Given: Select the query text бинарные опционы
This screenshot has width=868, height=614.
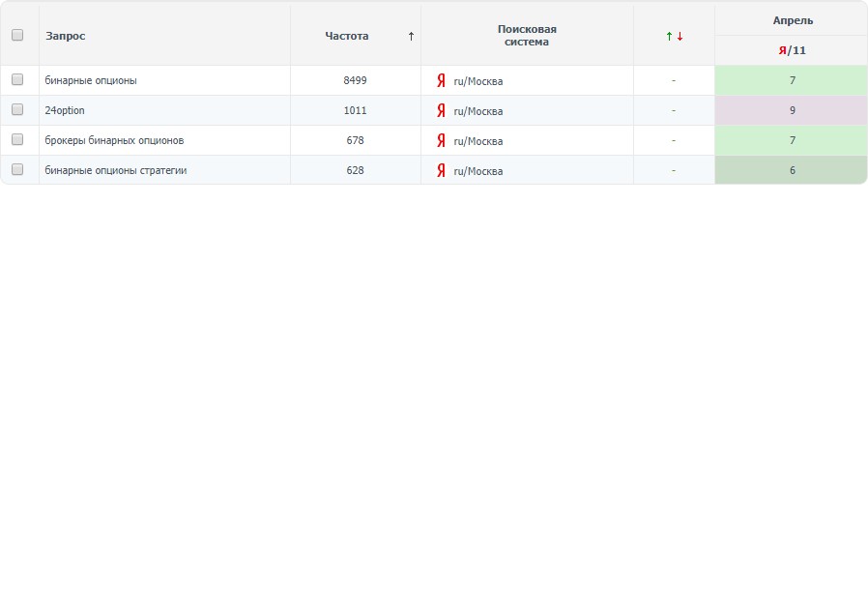Looking at the screenshot, I should click(91, 80).
